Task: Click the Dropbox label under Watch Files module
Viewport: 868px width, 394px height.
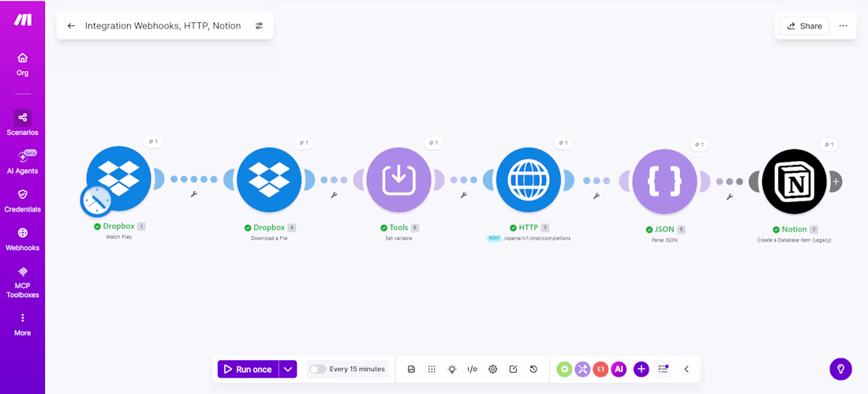Action: click(x=118, y=227)
